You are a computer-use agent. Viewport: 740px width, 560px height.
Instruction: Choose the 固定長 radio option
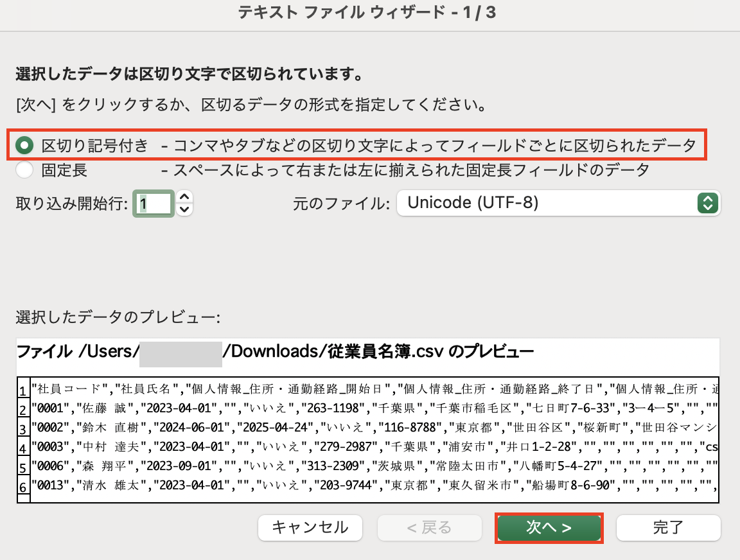(24, 170)
